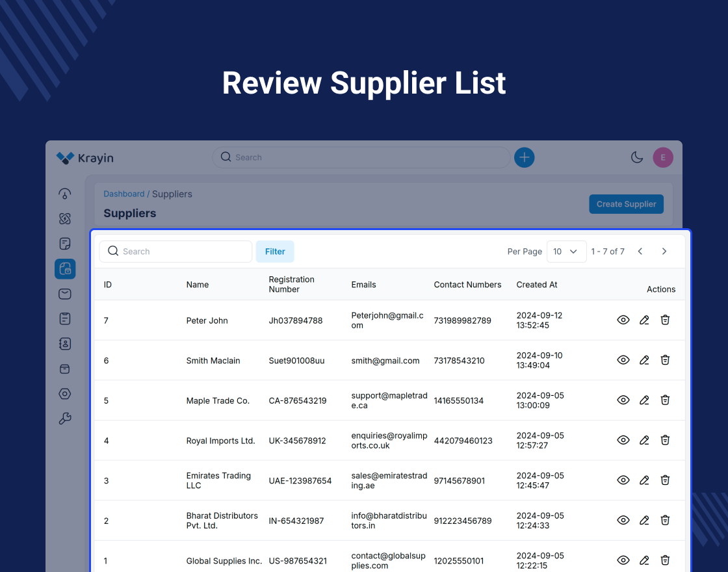The image size is (728, 572).
Task: Click the top global Search field
Action: pos(361,157)
